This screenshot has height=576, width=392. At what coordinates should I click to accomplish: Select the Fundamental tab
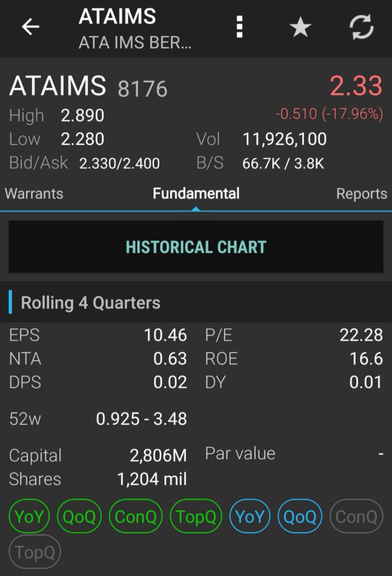click(x=196, y=193)
